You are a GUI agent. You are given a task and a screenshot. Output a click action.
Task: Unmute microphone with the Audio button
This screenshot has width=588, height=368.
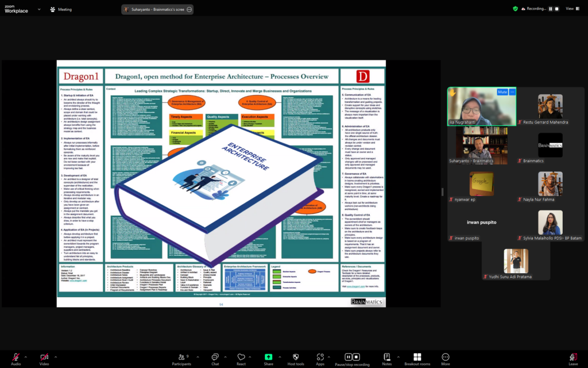point(16,357)
